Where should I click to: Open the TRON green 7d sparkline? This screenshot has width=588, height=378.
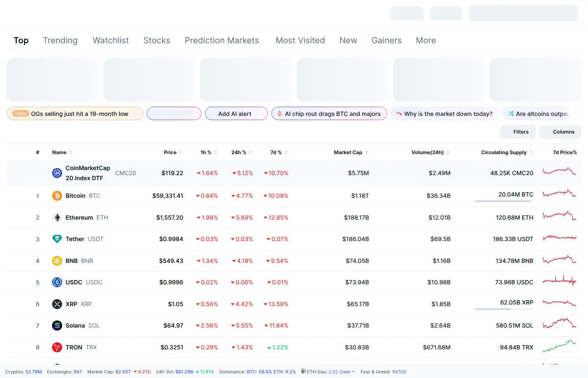(x=559, y=346)
